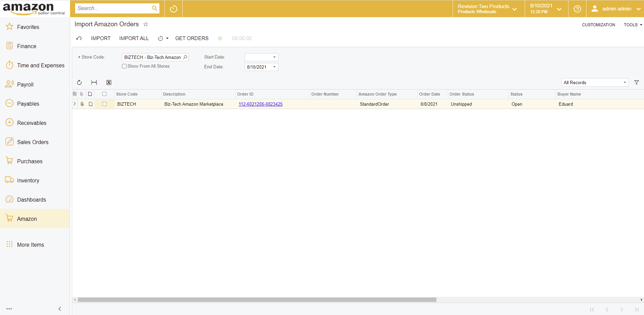Screen dimensions: 644x315
Task: Click the search magnifier icon
Action: (155, 8)
